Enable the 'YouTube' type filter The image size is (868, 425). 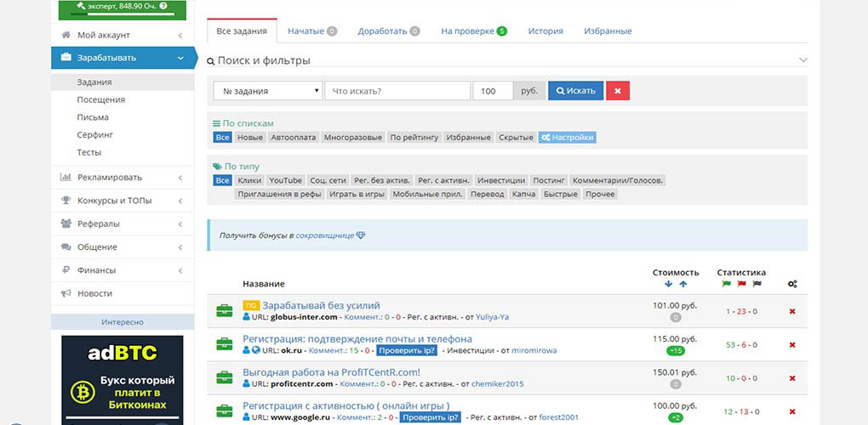pos(286,180)
